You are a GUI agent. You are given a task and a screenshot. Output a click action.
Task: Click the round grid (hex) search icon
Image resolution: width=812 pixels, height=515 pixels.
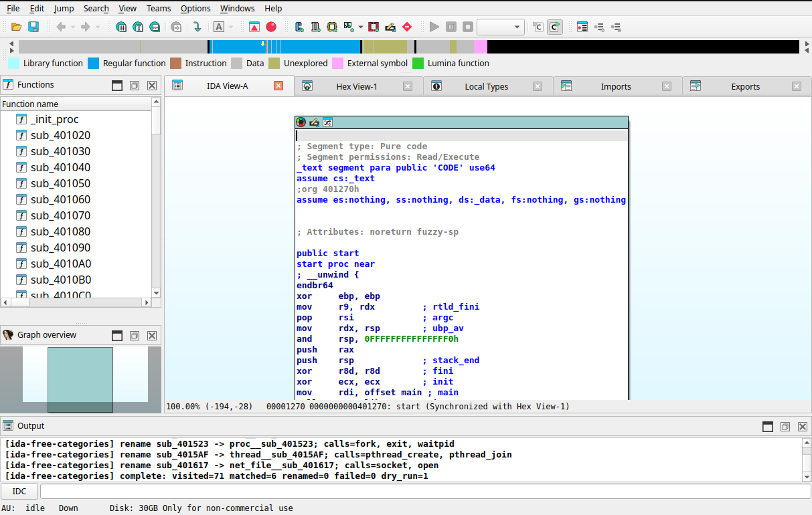[x=121, y=27]
